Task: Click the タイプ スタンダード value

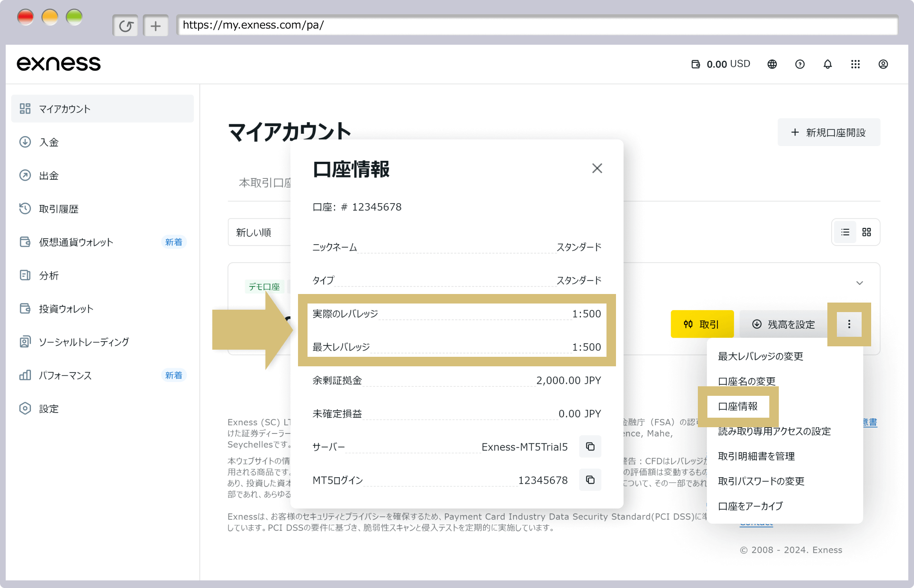Action: coord(579,280)
